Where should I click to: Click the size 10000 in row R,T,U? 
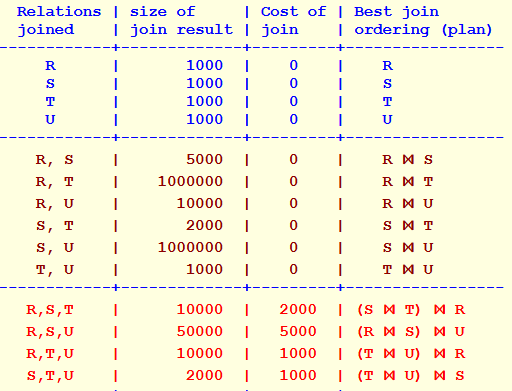click(199, 353)
